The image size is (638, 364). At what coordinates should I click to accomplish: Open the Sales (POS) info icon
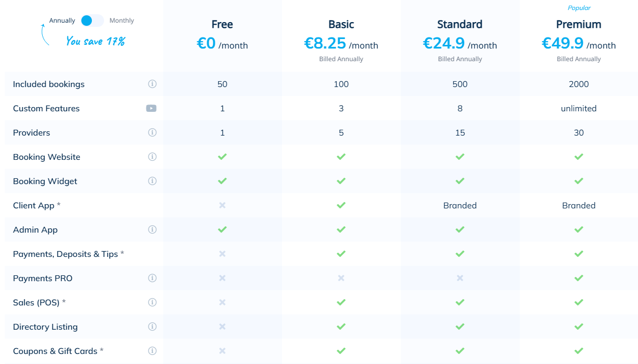pyautogui.click(x=152, y=302)
